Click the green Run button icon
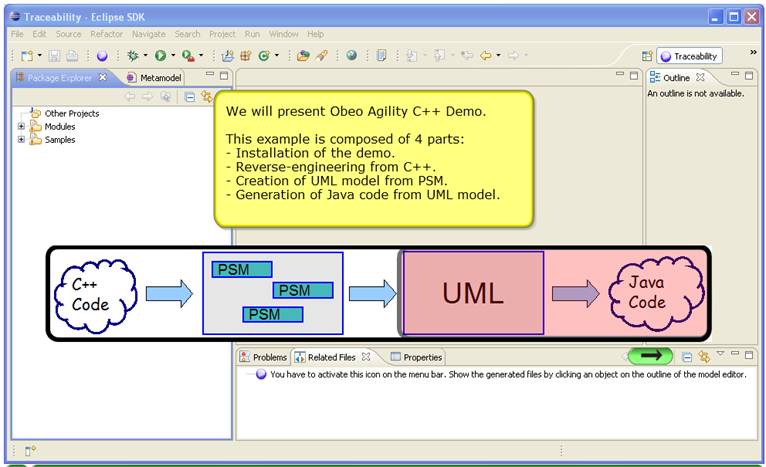 (x=160, y=56)
